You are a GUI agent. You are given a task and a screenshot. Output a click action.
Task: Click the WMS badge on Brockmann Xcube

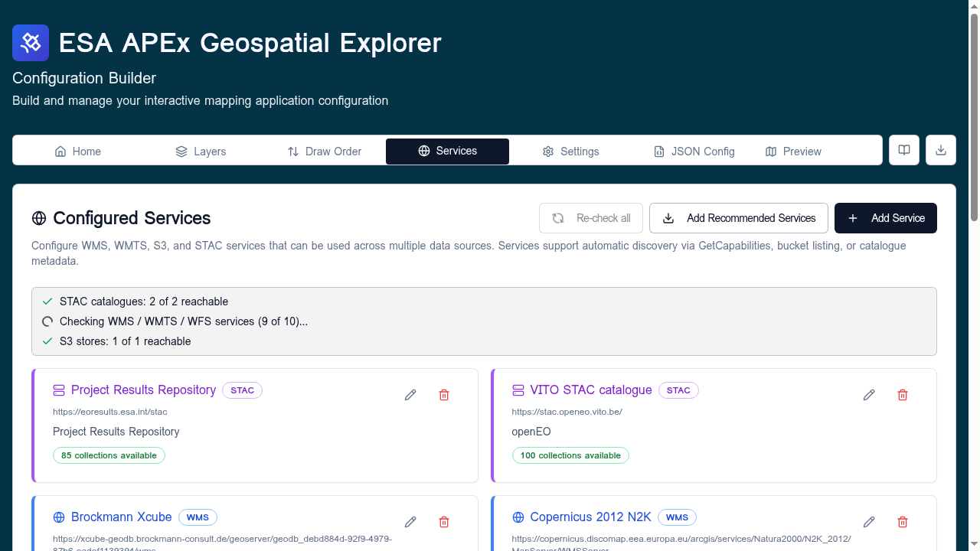pos(198,517)
